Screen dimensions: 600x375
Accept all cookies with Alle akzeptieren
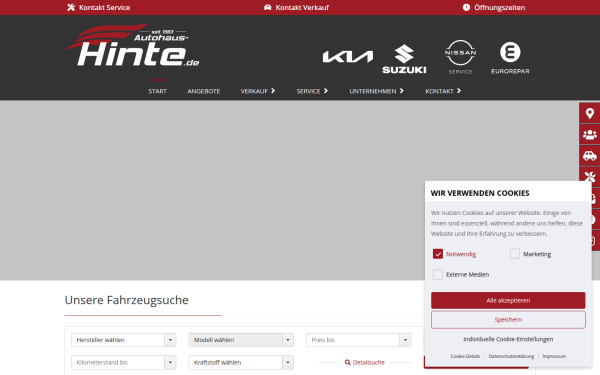click(x=508, y=300)
